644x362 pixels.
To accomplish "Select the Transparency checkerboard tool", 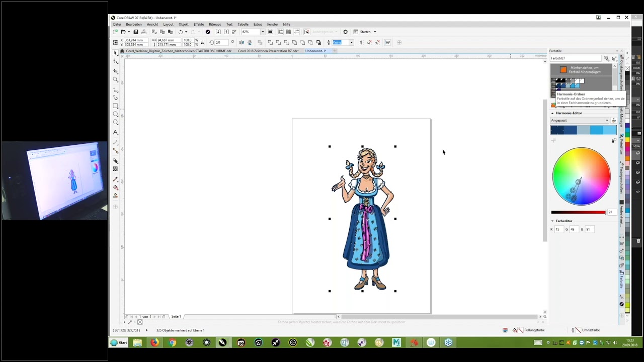I will [115, 169].
